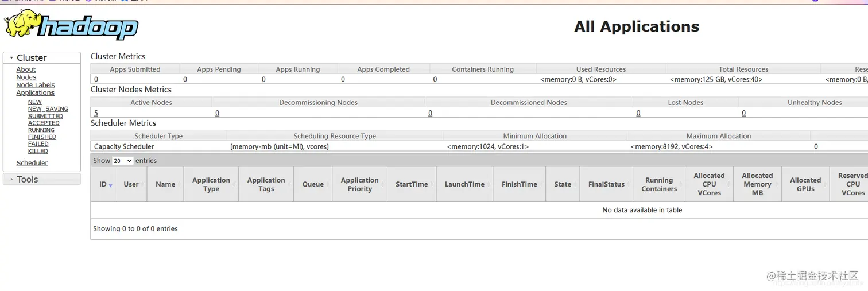Filter applications by RUNNING state
The width and height of the screenshot is (868, 291).
pyautogui.click(x=41, y=130)
